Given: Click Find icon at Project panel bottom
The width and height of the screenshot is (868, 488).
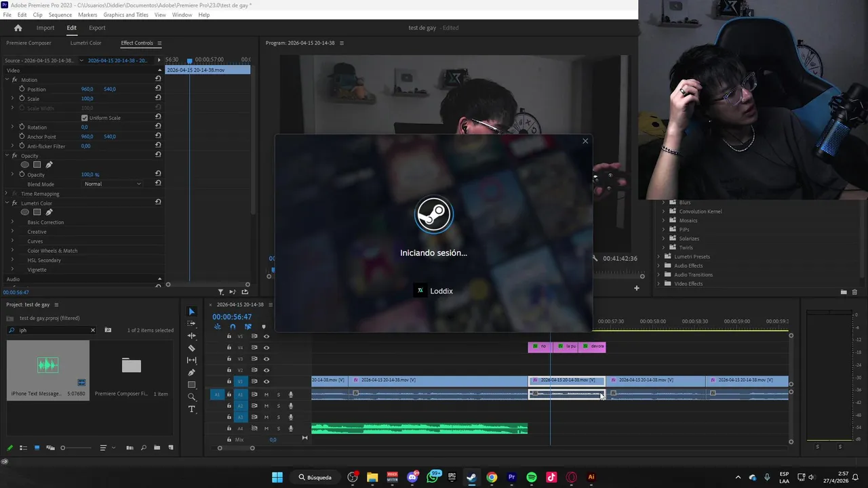Looking at the screenshot, I should tap(144, 448).
